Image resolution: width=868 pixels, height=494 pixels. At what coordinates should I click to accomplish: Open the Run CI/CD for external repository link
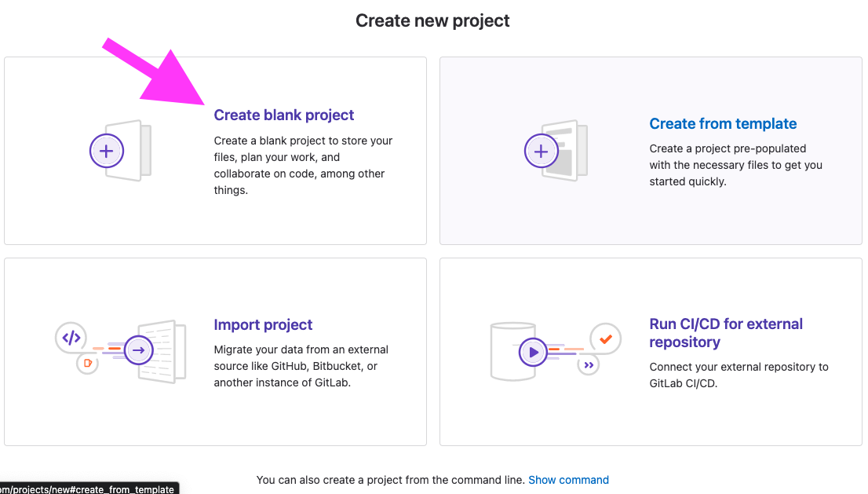tap(726, 332)
